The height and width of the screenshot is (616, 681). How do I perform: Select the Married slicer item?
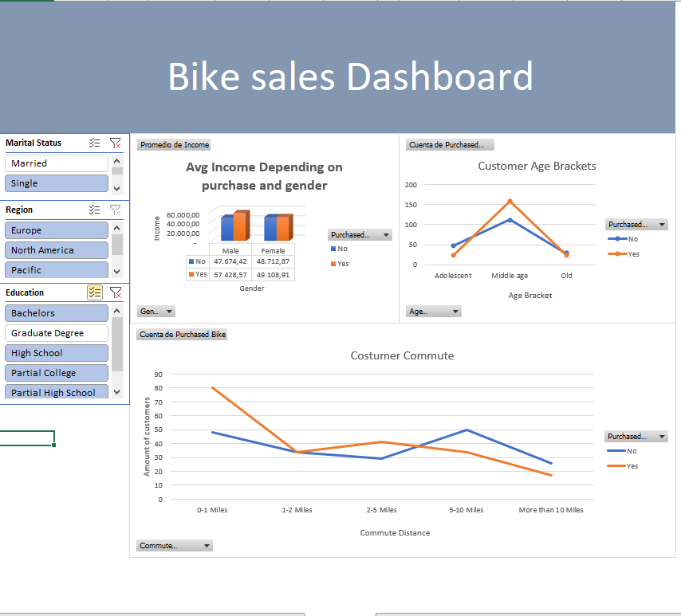pyautogui.click(x=56, y=163)
